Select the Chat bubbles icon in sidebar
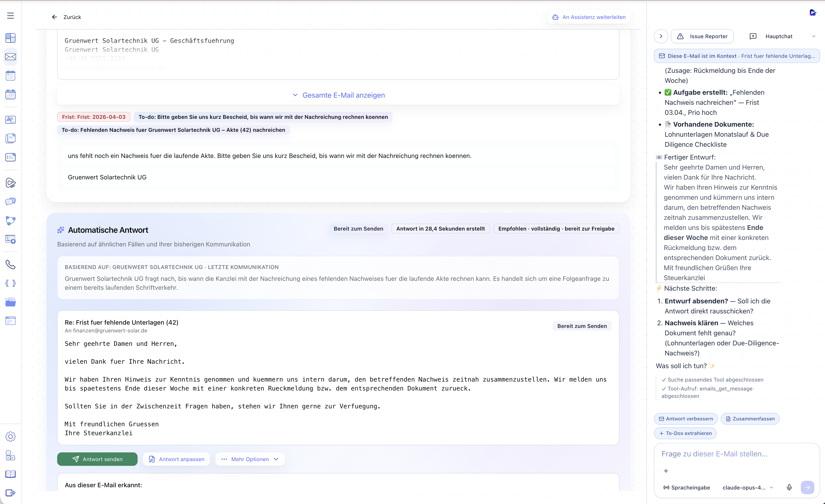 point(10,201)
